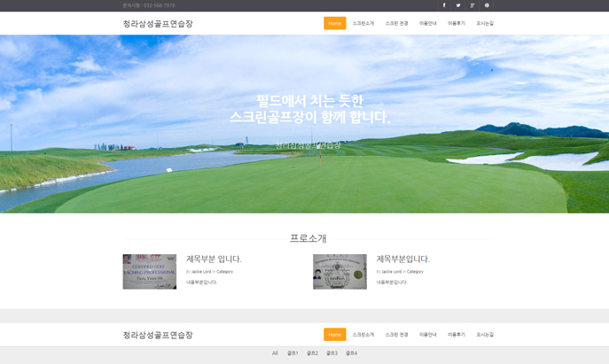Click the Jackie Lord author link beside the gold seal certificate
The width and height of the screenshot is (609, 364).
tap(394, 272)
